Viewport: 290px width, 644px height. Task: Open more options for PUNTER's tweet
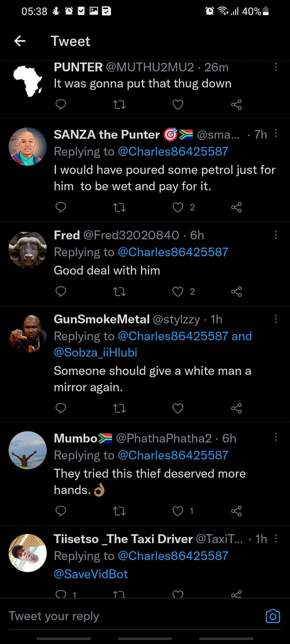(275, 67)
